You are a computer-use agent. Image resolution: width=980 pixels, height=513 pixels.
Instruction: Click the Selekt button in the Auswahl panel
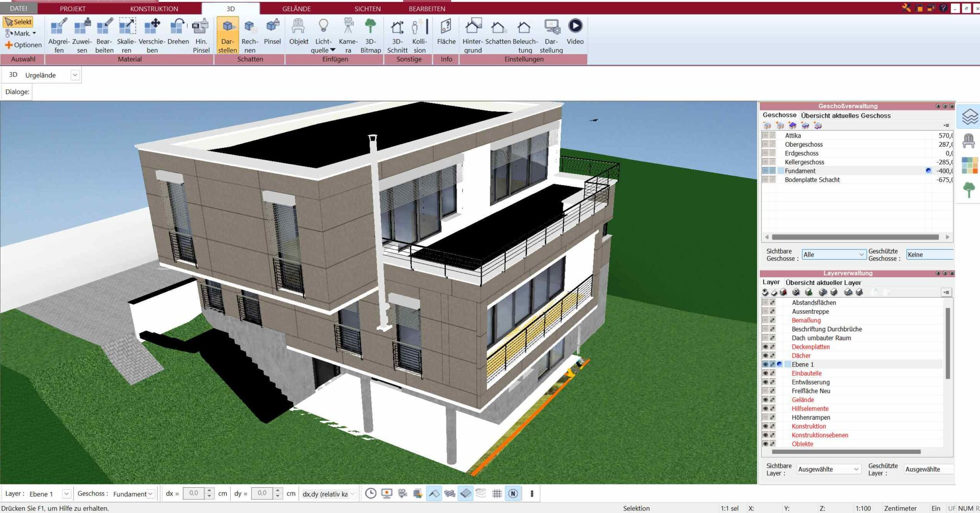point(20,22)
